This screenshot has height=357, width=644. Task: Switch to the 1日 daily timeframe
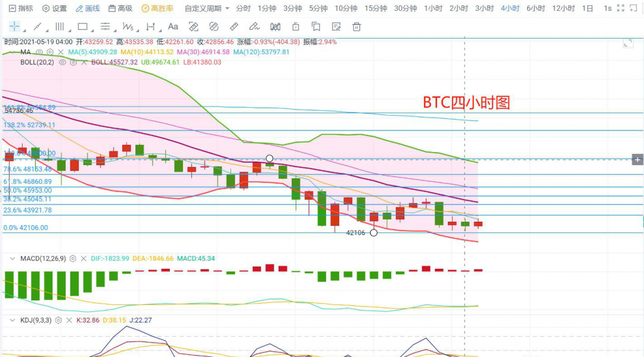coord(587,8)
